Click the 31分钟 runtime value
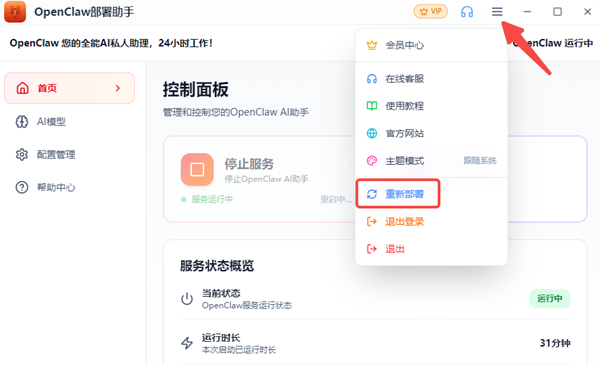 tap(555, 343)
